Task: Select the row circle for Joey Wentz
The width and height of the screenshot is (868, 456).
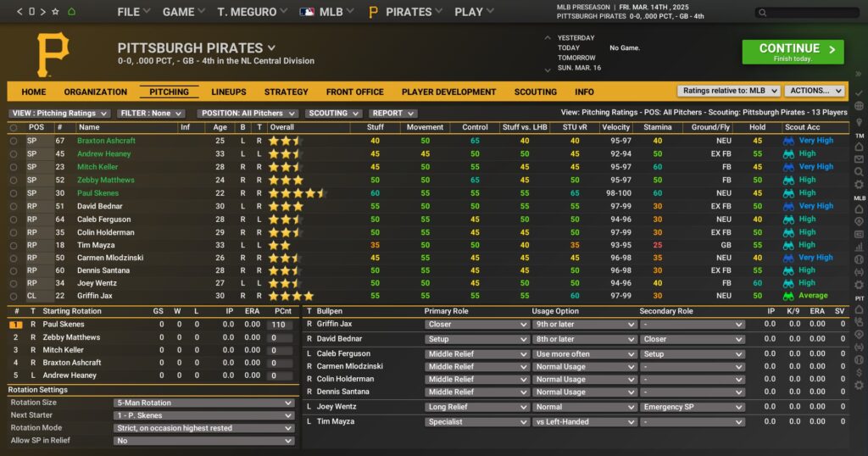Action: 14,283
